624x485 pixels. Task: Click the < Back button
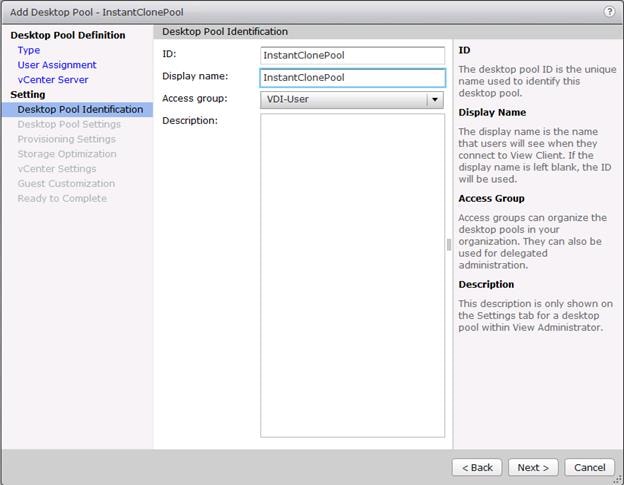point(477,467)
